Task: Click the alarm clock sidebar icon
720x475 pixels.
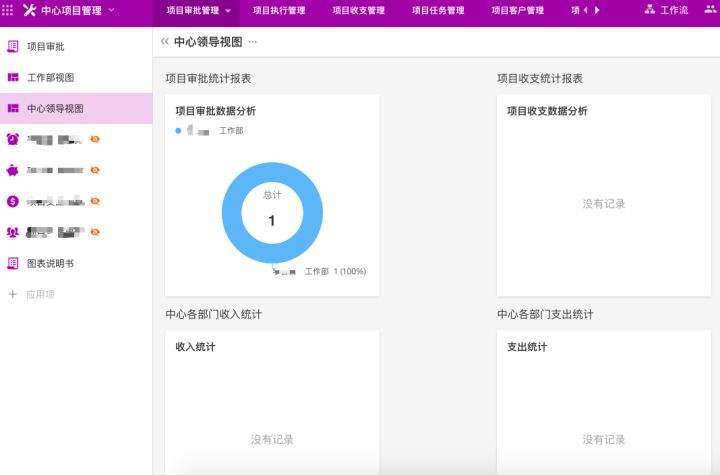Action: (x=13, y=139)
